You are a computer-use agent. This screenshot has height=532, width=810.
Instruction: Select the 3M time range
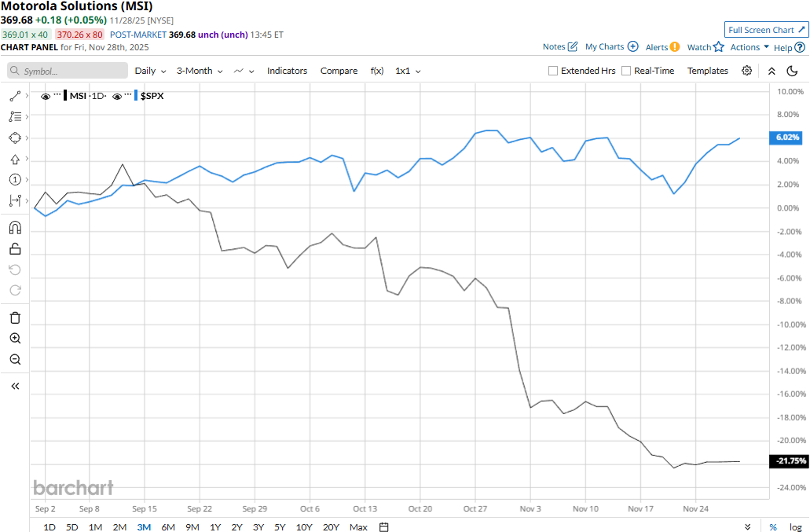tap(144, 526)
